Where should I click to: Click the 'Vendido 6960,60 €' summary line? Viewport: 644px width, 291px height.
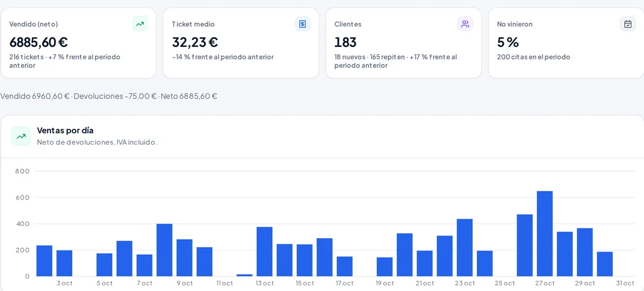[x=109, y=96]
